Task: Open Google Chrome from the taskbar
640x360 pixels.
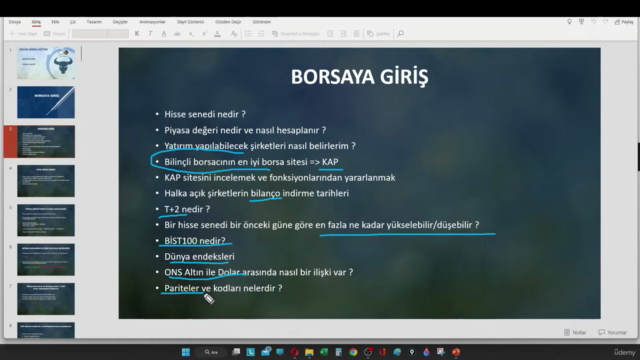Action: [353, 352]
